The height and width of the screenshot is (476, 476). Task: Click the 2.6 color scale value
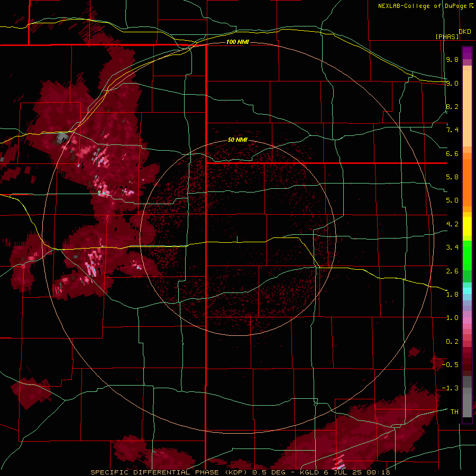pos(452,271)
